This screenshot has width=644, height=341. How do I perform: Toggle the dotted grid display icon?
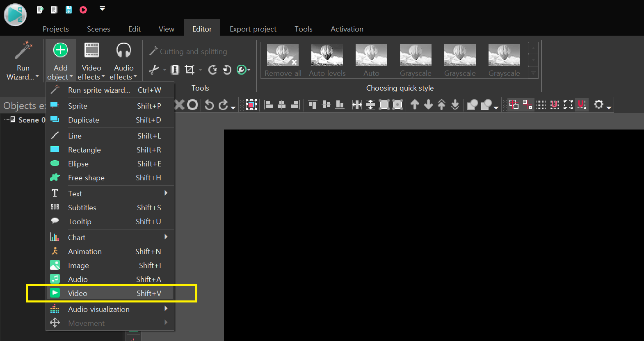(x=541, y=105)
